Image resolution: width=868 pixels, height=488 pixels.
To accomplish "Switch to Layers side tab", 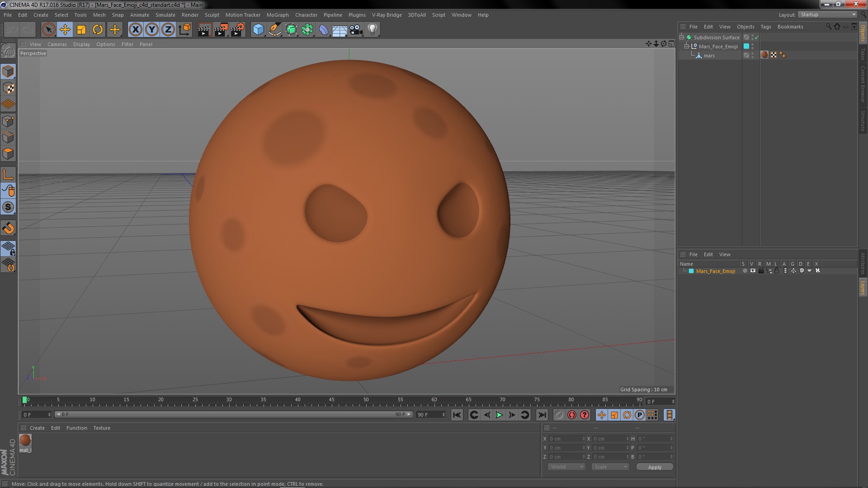I will pyautogui.click(x=863, y=287).
